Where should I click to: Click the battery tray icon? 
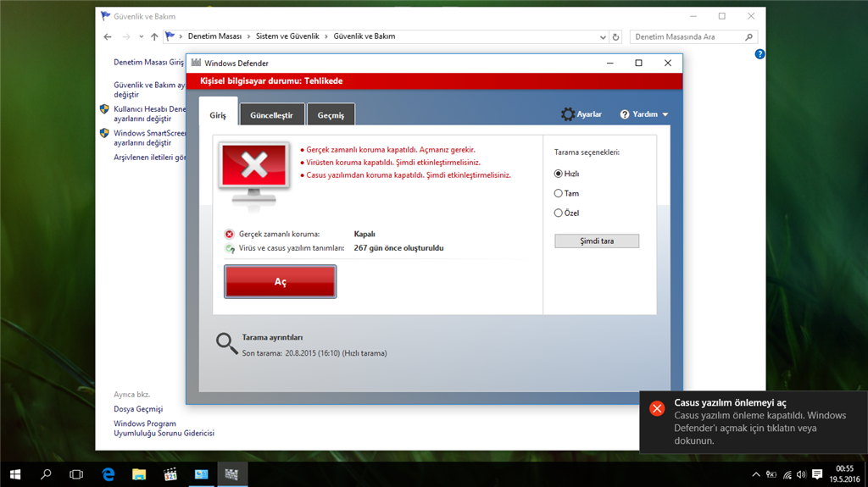pos(771,475)
